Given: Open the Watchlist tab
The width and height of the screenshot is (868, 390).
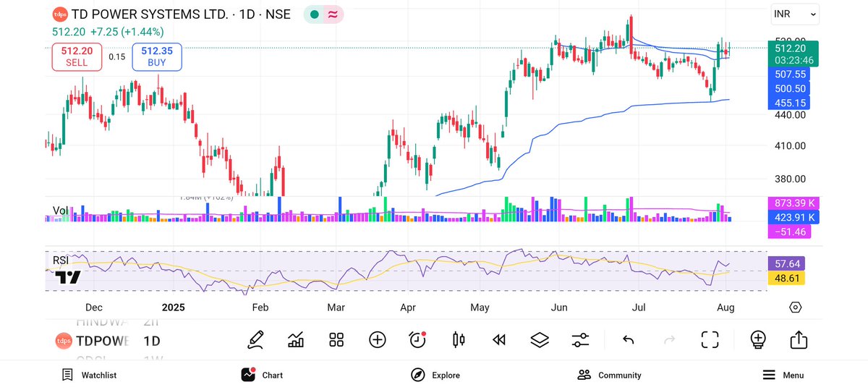Looking at the screenshot, I should [90, 375].
